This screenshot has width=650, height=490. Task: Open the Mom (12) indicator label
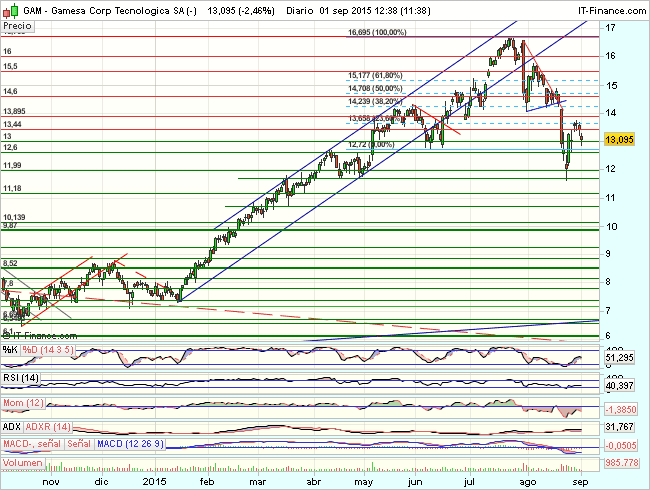coord(23,403)
